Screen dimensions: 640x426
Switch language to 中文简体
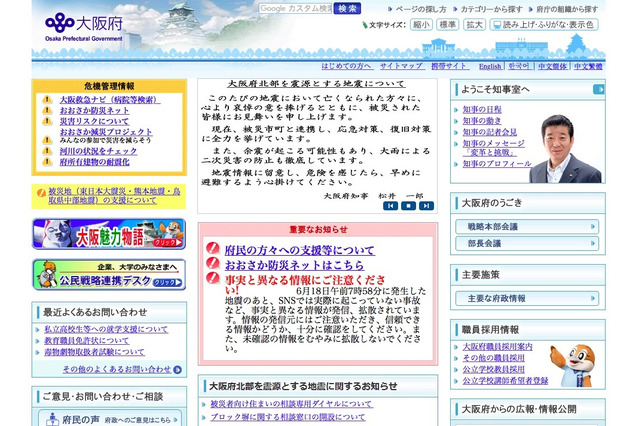point(552,66)
